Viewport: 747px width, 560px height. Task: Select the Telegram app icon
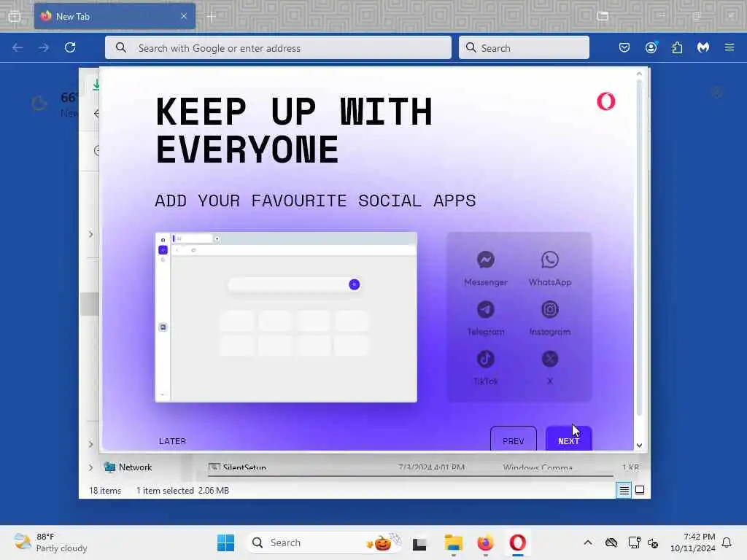[485, 309]
